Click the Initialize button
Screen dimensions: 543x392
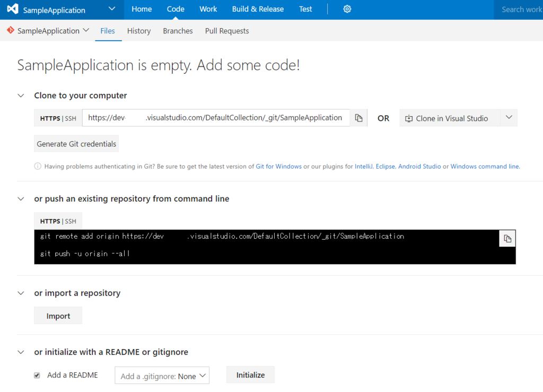250,374
